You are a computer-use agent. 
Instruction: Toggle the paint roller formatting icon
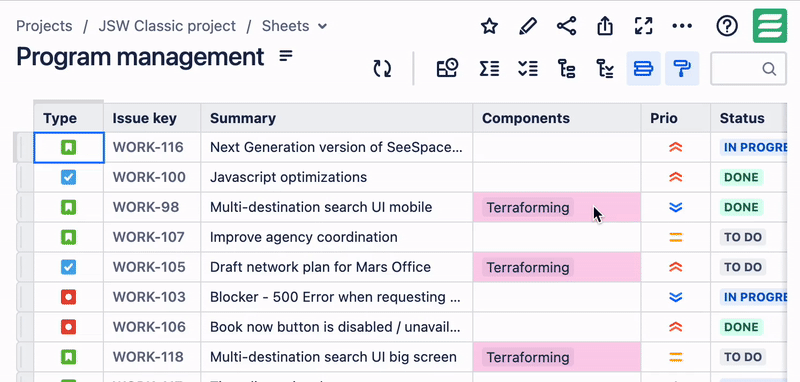coord(682,68)
